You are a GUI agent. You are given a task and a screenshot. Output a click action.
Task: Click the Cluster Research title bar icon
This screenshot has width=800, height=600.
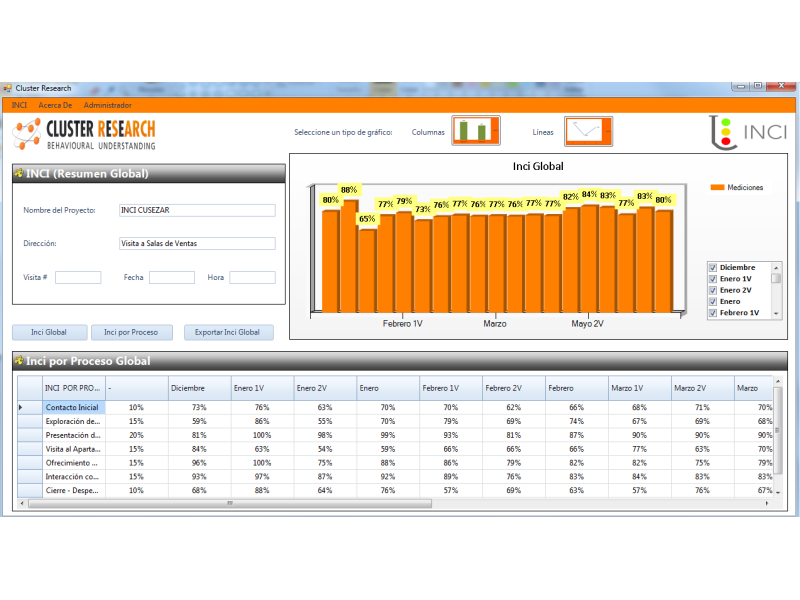pyautogui.click(x=8, y=88)
